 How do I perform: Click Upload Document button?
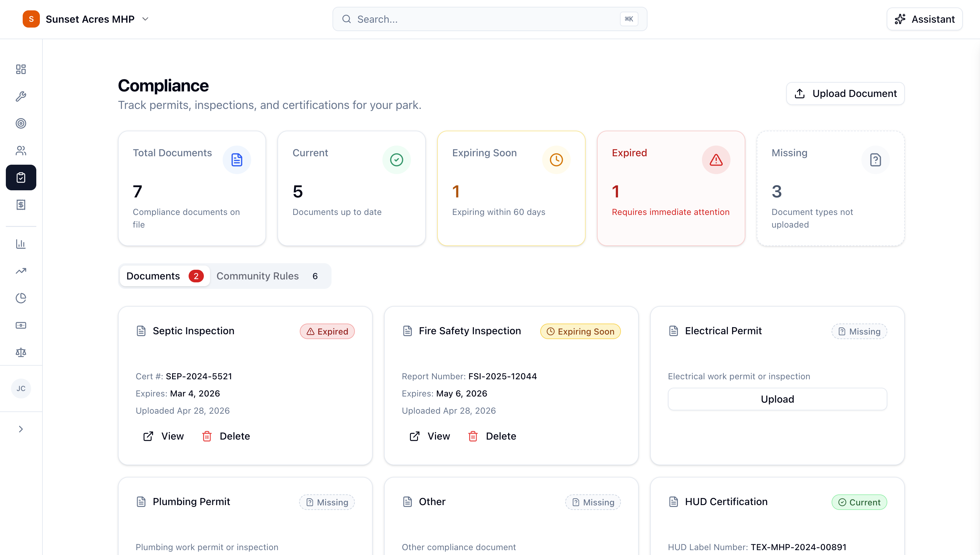(x=845, y=93)
